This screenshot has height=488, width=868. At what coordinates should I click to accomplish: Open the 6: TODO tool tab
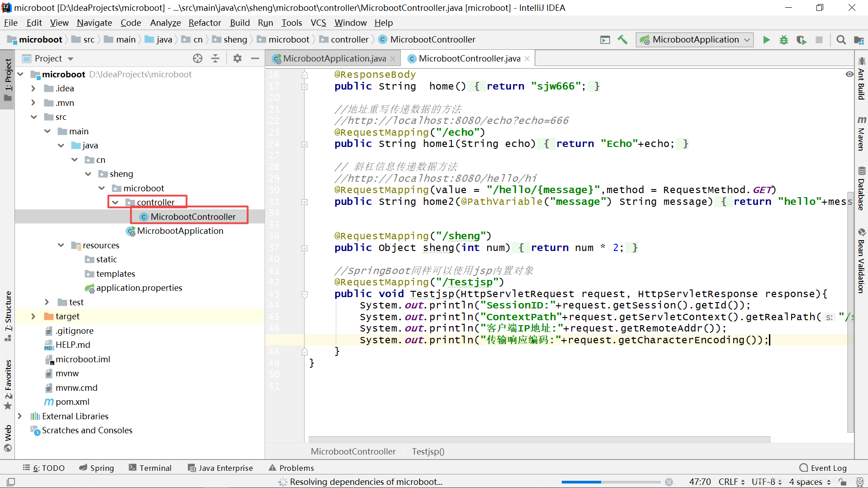(44, 468)
